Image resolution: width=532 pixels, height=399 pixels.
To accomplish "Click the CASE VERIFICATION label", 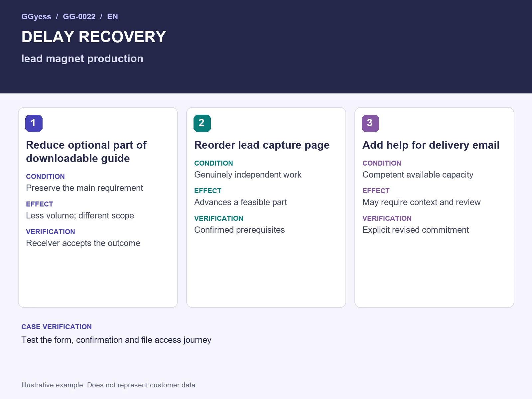I will click(x=57, y=327).
